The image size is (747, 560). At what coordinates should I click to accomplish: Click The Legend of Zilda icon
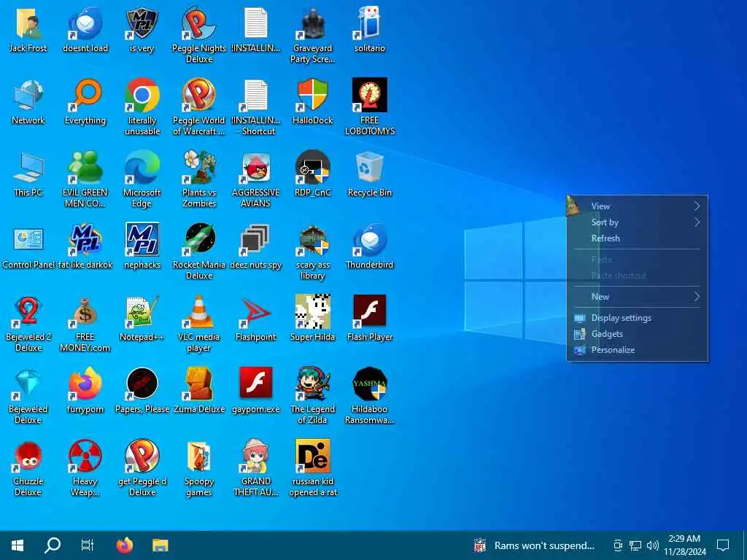(313, 384)
